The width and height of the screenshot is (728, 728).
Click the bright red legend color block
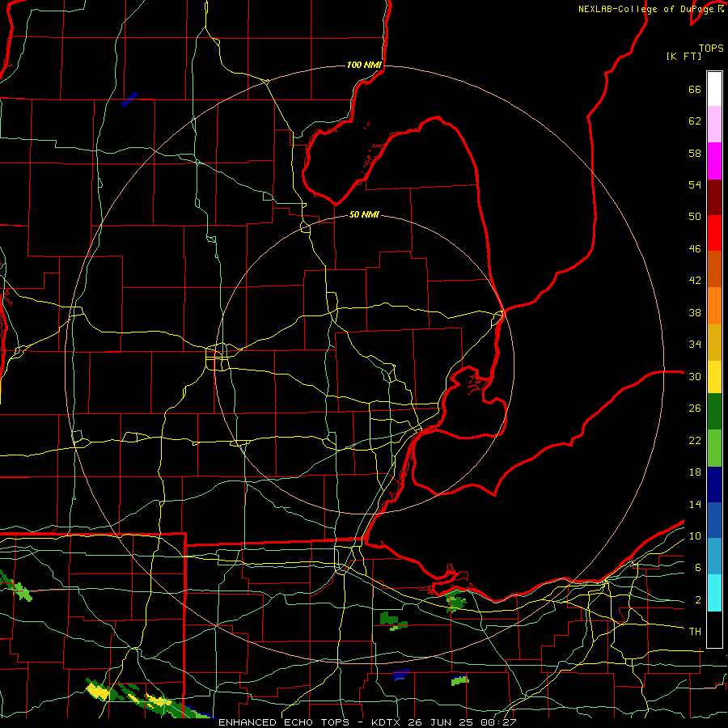tap(714, 233)
